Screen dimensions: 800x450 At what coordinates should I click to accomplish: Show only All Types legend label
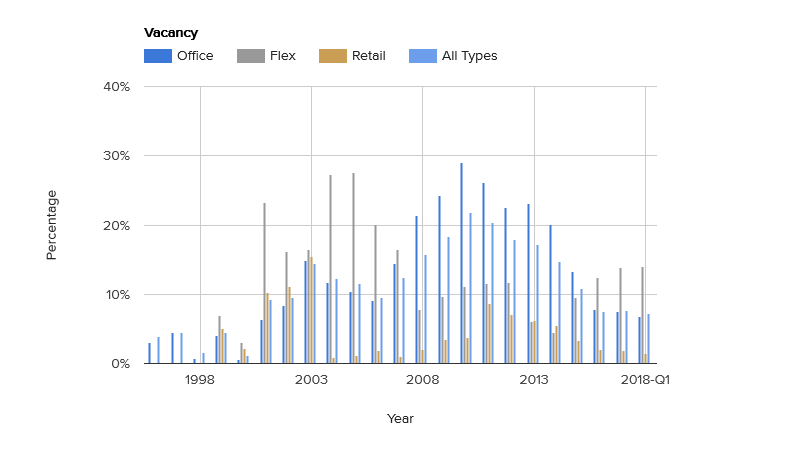click(x=469, y=56)
